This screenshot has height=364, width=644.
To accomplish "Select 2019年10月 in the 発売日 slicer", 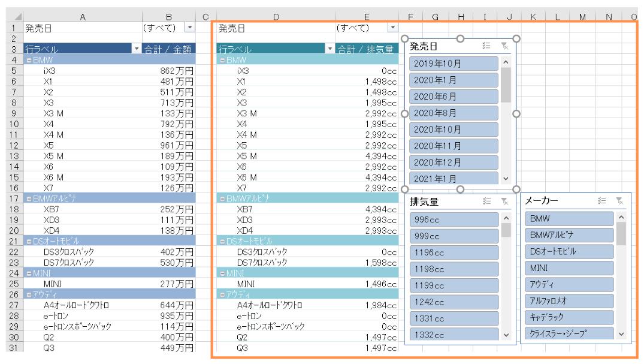I will pos(454,64).
